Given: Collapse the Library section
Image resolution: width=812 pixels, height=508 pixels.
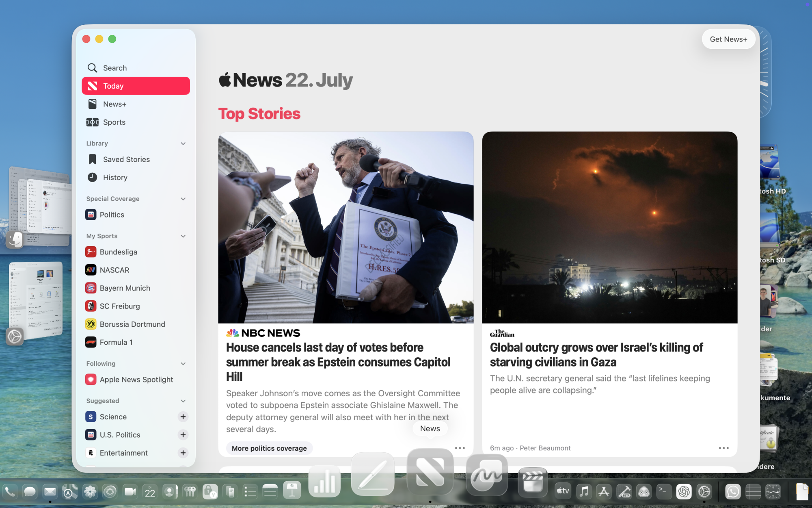Looking at the screenshot, I should pyautogui.click(x=183, y=143).
